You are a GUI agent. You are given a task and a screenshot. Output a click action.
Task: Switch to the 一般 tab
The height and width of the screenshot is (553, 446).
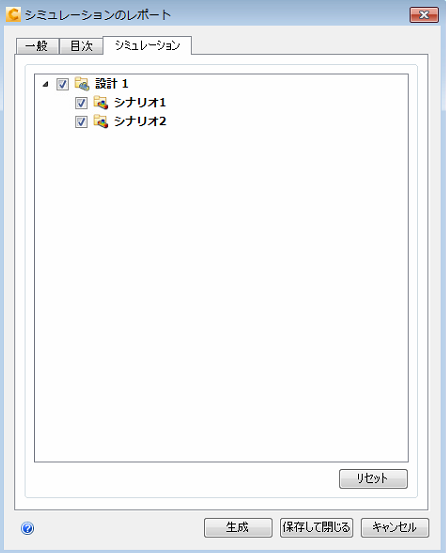(37, 46)
